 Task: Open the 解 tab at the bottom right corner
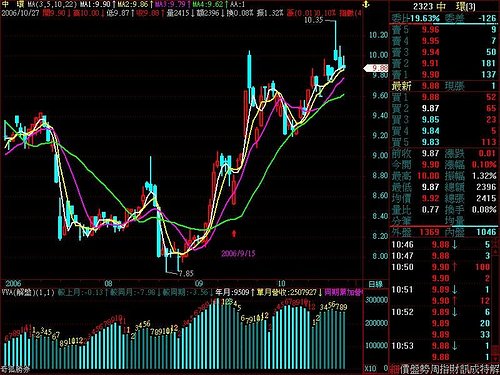494,369
